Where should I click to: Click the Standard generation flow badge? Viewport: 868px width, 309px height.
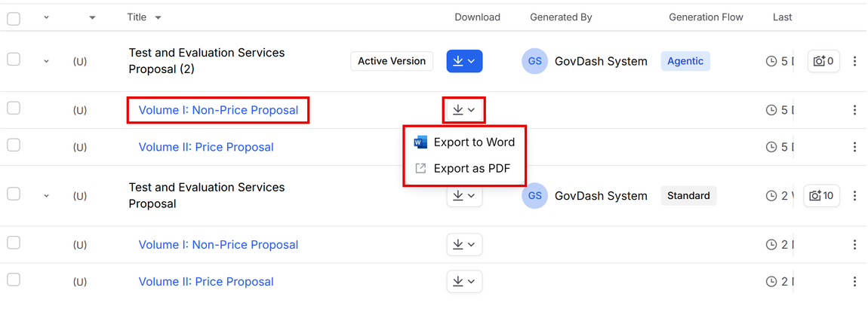coord(688,196)
